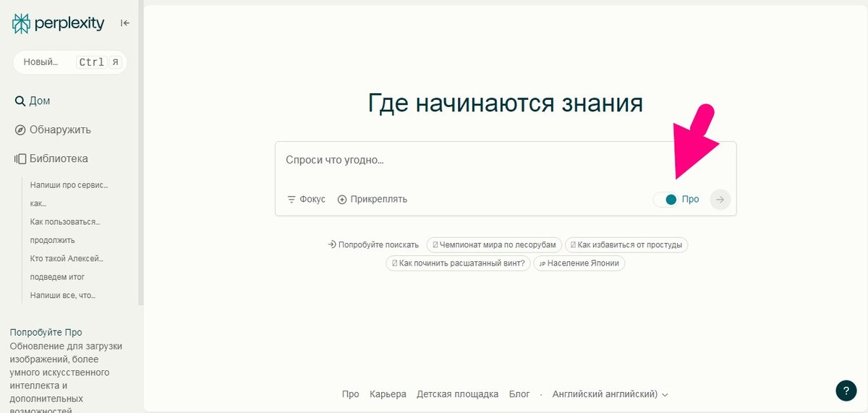Open the Библиотека library section
The image size is (868, 413).
click(x=51, y=158)
